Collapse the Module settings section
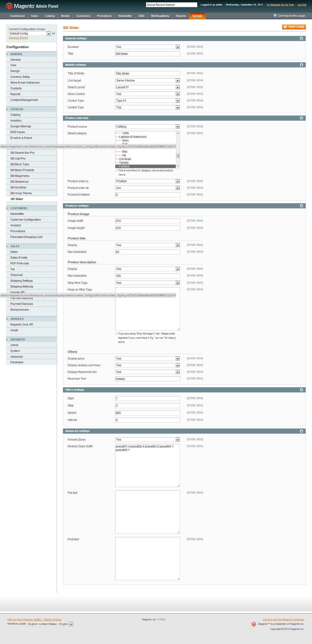Viewport: 312px width, 644px height. point(301,65)
